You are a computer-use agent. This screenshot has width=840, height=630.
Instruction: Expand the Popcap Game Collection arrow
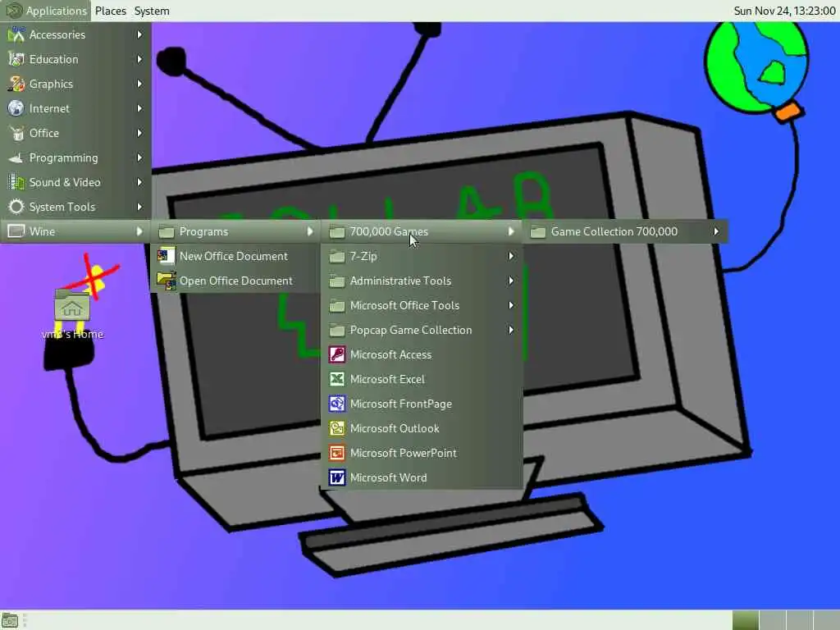(511, 331)
